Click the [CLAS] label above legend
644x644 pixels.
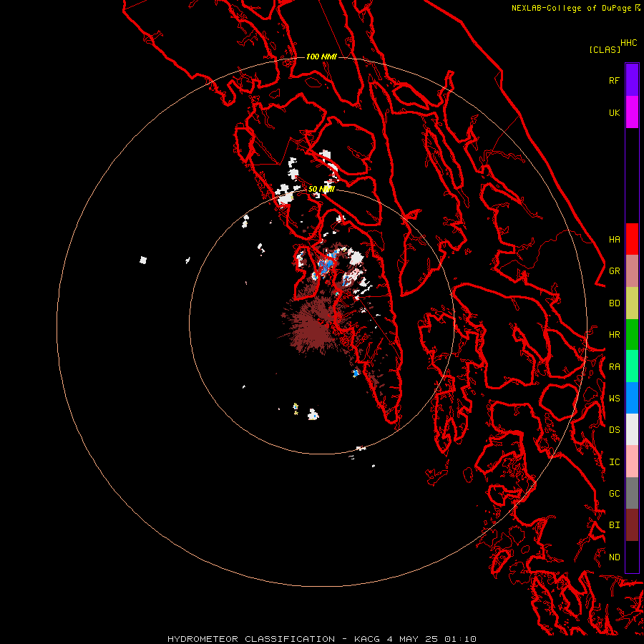point(605,49)
